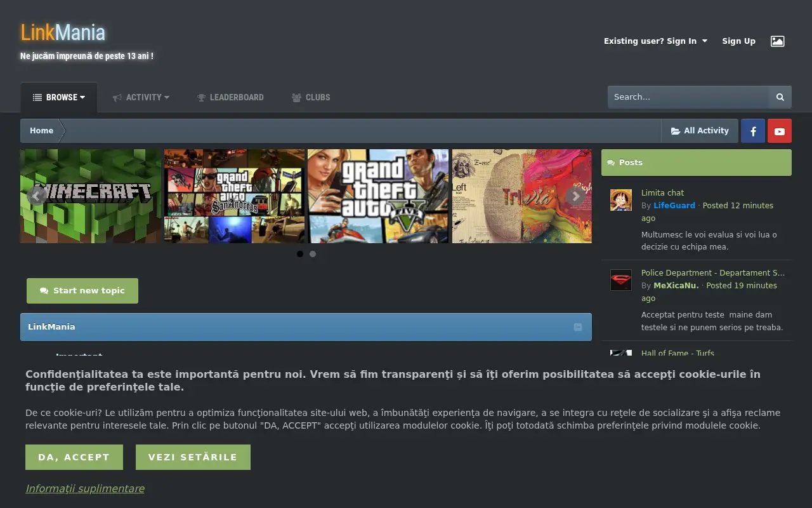
Task: Open the Minecraft carousel thumbnail
Action: pyautogui.click(x=91, y=196)
